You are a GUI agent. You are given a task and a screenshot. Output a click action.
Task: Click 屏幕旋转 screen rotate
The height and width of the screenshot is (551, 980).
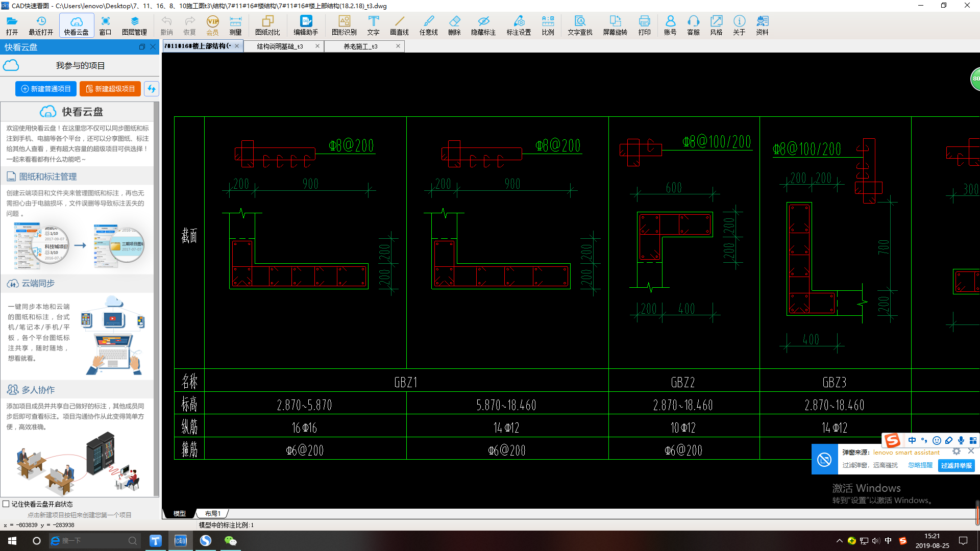[615, 25]
